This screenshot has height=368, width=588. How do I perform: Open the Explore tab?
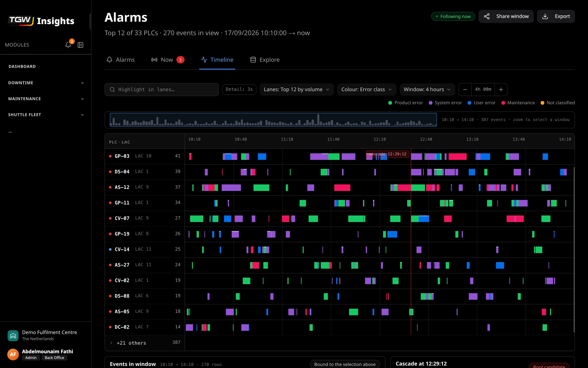tap(265, 60)
